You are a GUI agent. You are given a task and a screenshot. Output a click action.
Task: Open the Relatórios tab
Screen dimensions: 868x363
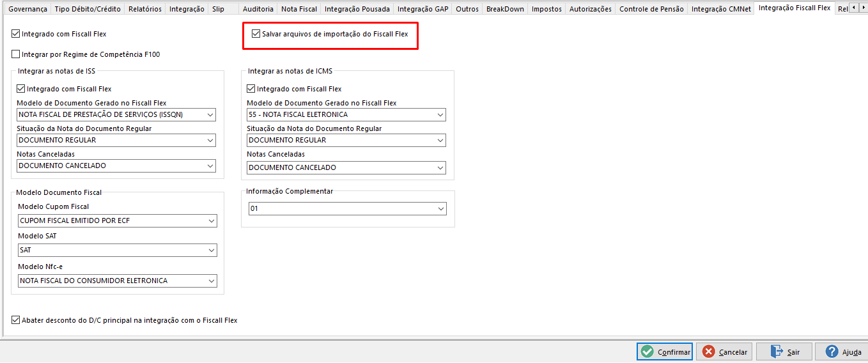click(145, 9)
